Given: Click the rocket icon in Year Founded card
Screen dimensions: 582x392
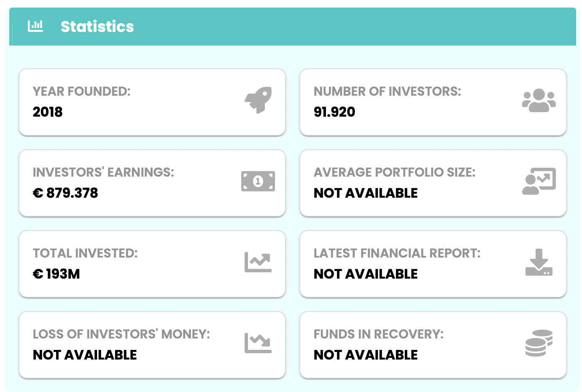Looking at the screenshot, I should 258,100.
